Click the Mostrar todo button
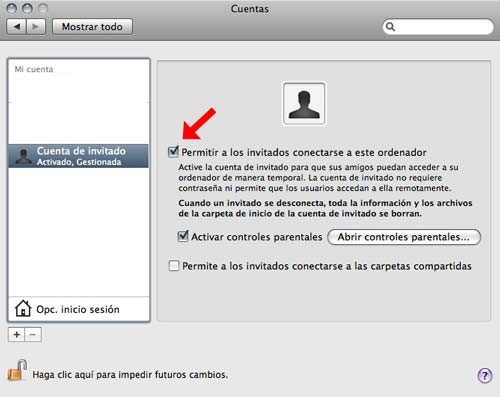This screenshot has width=500, height=397. (92, 27)
